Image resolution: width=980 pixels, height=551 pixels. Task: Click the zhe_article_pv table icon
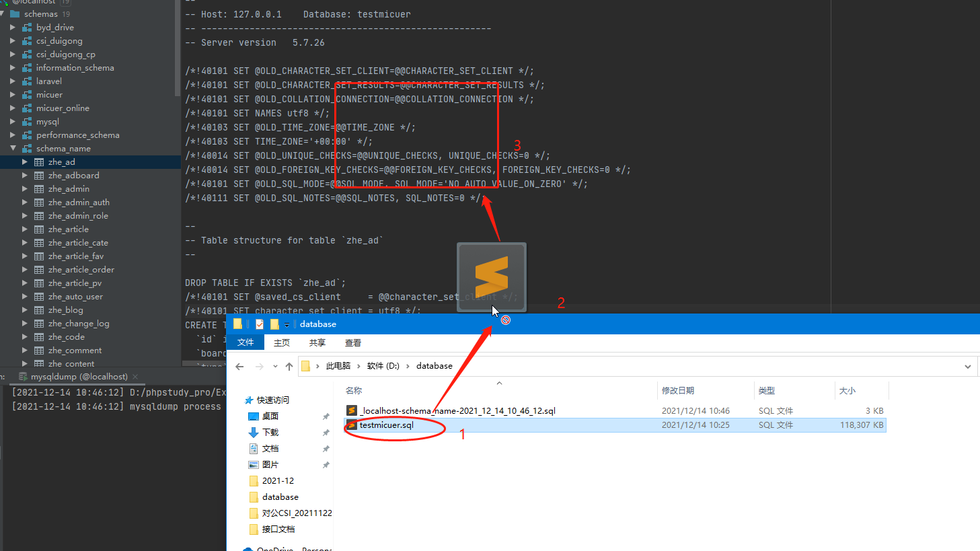(39, 283)
